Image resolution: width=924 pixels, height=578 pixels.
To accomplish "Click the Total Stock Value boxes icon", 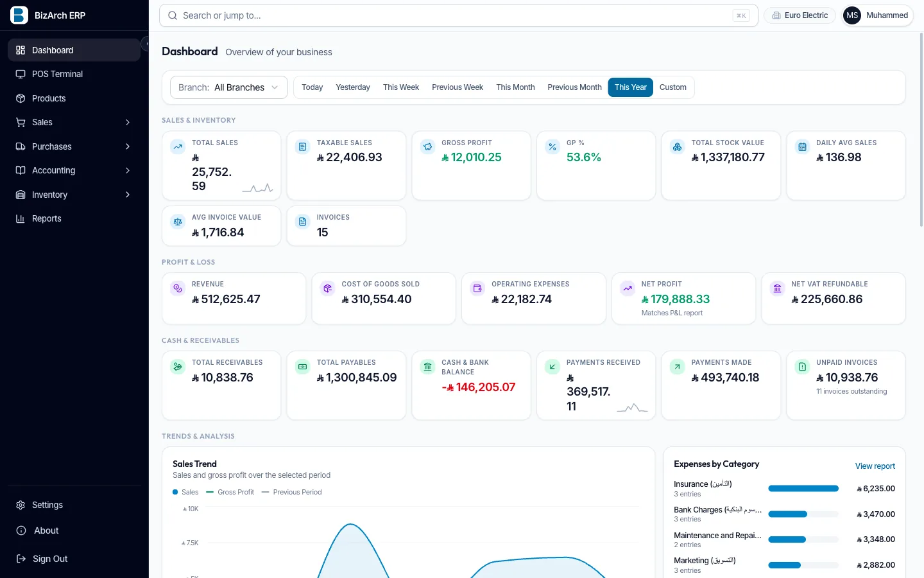I will (x=677, y=147).
